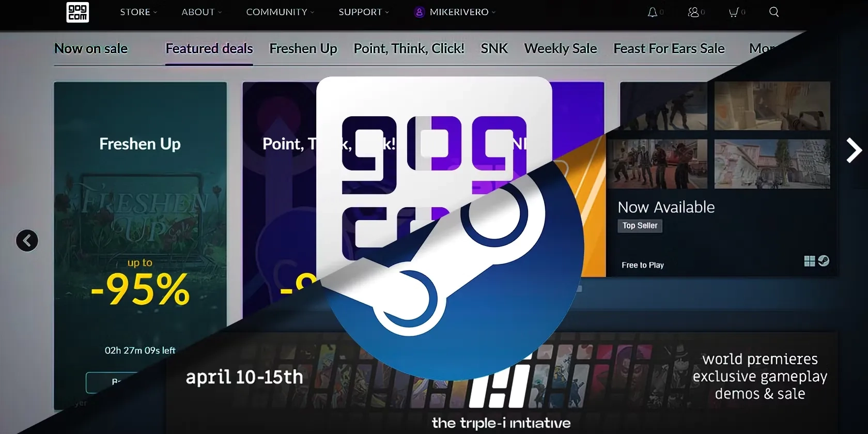Click the Top Seller tag
868x434 pixels.
pyautogui.click(x=640, y=226)
